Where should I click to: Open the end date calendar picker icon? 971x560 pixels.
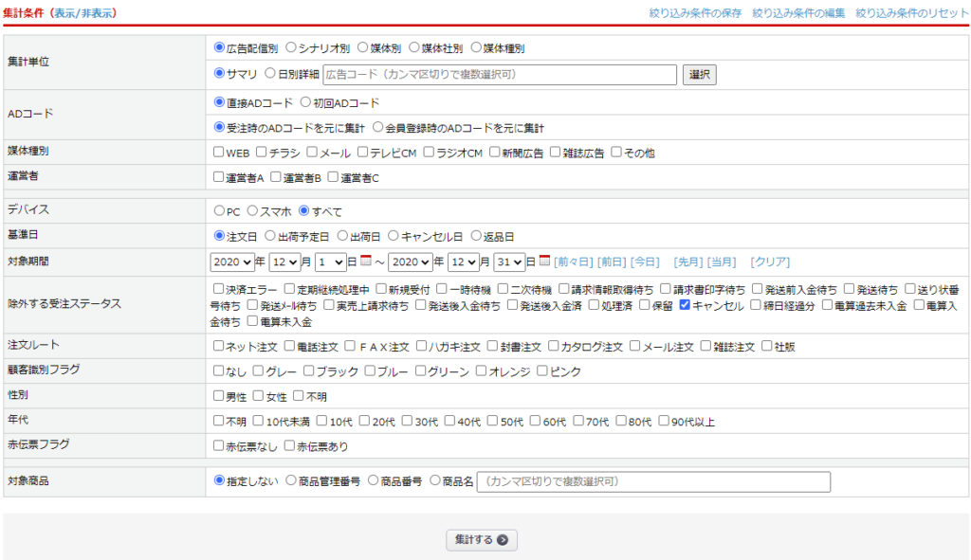544,261
